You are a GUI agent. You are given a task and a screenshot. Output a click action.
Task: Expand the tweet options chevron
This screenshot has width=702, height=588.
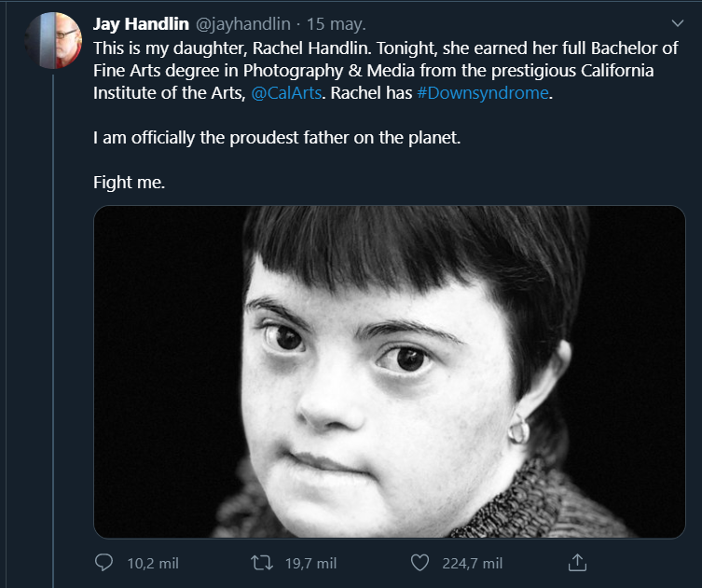pyautogui.click(x=678, y=23)
